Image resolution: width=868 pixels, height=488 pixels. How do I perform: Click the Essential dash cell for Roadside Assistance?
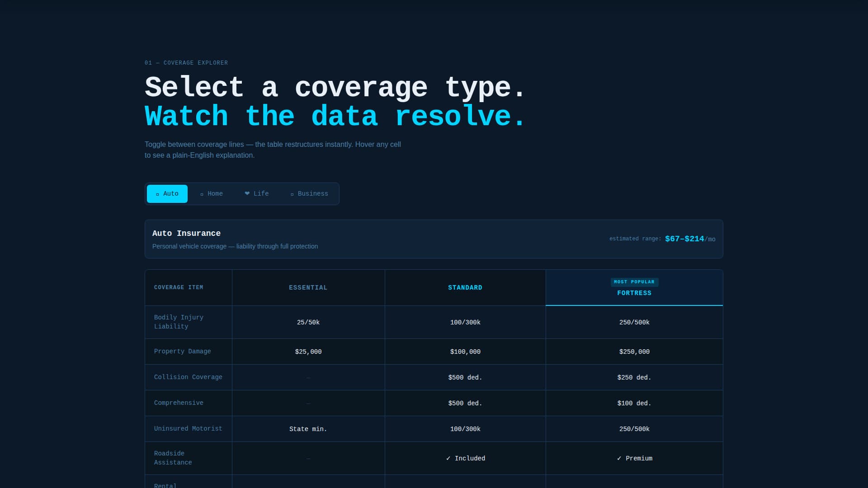pyautogui.click(x=308, y=459)
